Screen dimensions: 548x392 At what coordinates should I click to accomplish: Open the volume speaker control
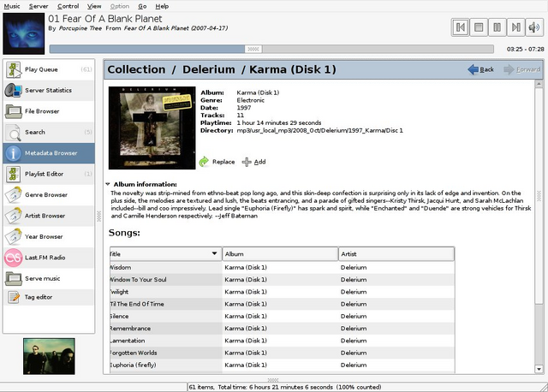click(x=534, y=27)
